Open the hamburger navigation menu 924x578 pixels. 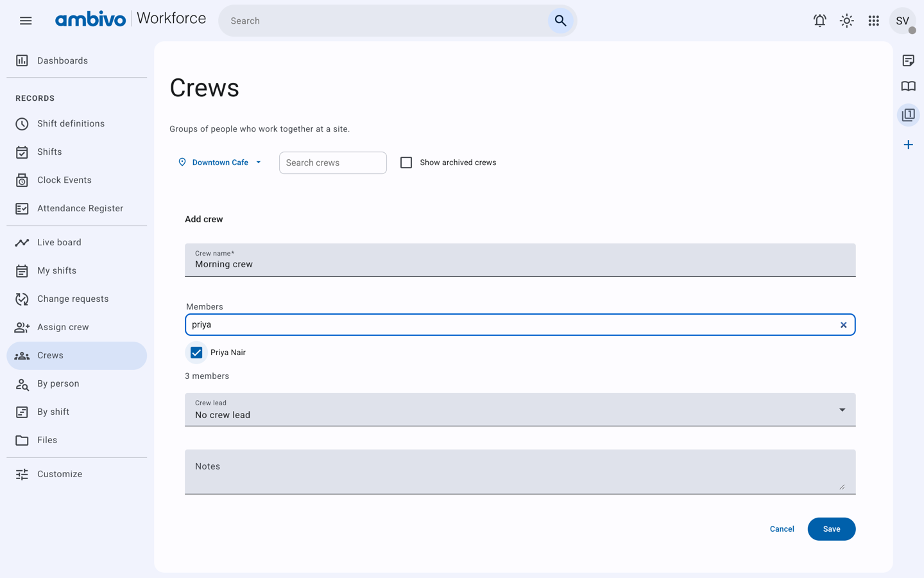tap(26, 21)
